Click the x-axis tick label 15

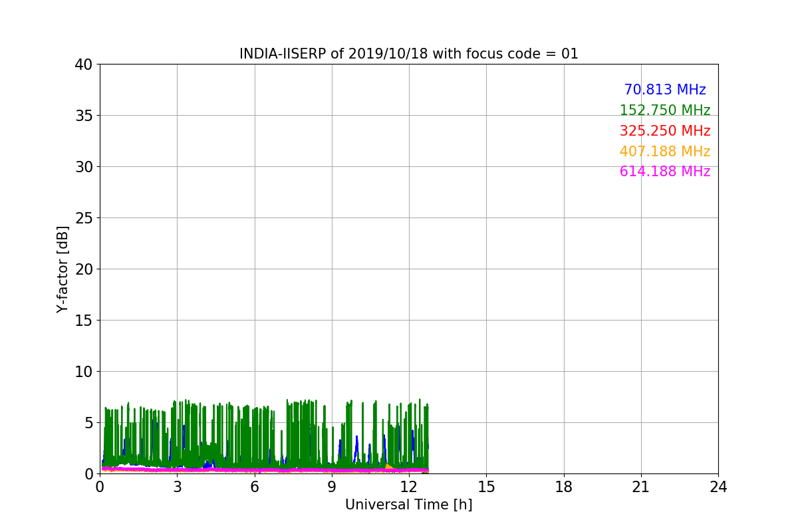pyautogui.click(x=486, y=487)
